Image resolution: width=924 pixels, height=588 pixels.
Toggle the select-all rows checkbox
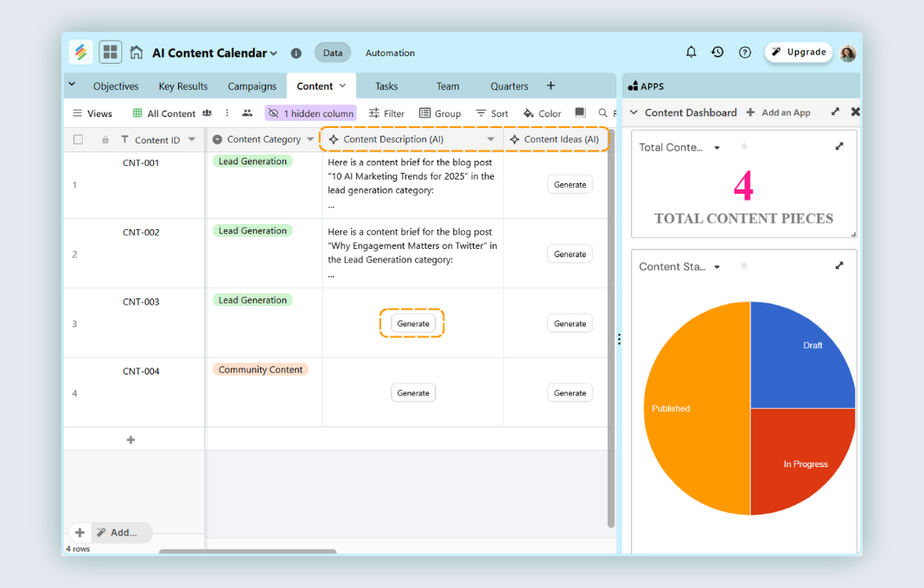click(79, 139)
